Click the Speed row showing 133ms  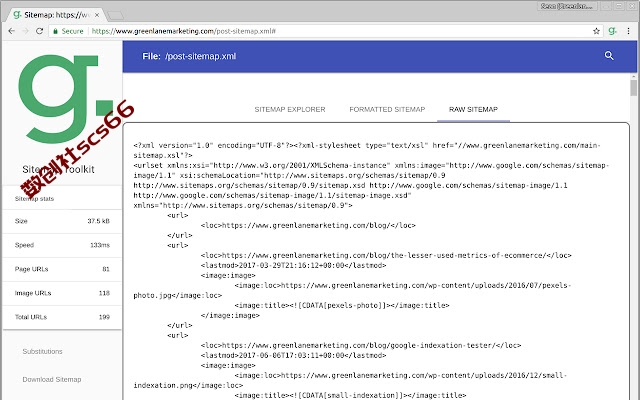coord(62,245)
